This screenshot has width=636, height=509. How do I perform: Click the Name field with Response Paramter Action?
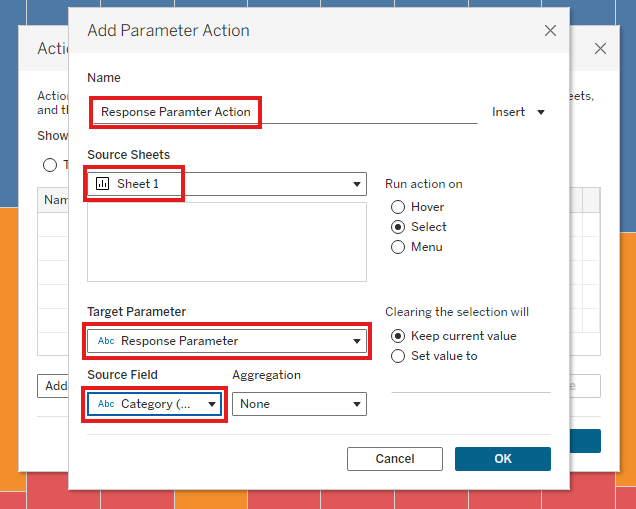click(x=285, y=112)
